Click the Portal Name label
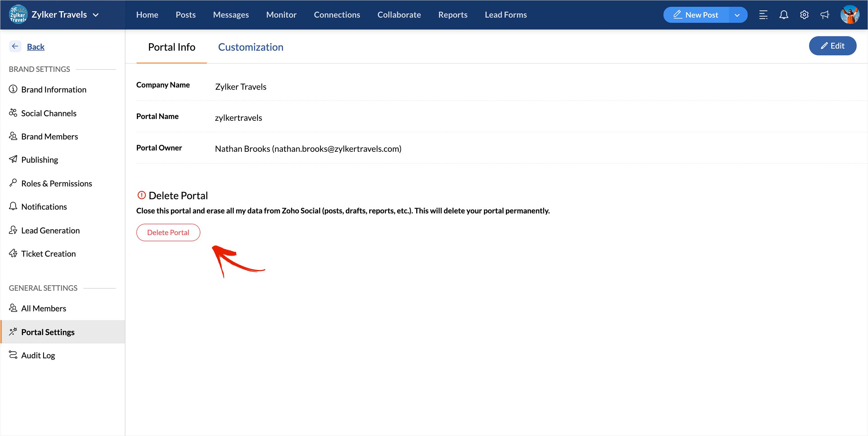The image size is (868, 436). click(157, 117)
